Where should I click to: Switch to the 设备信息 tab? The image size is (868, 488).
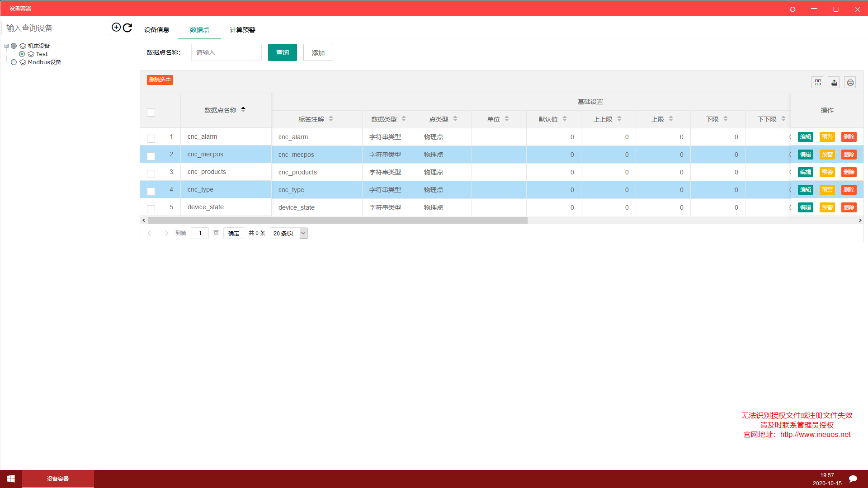[156, 30]
